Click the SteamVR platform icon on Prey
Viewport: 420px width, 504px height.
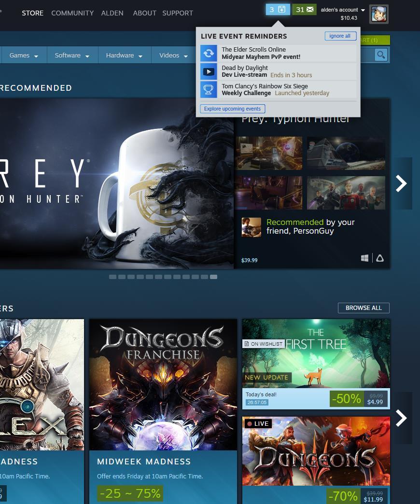coord(380,258)
